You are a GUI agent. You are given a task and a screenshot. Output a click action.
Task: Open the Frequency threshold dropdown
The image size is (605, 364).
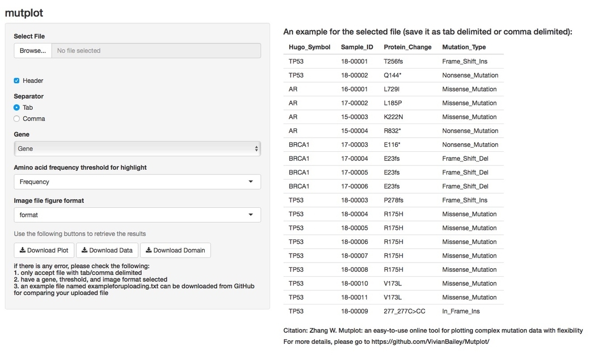coord(137,181)
